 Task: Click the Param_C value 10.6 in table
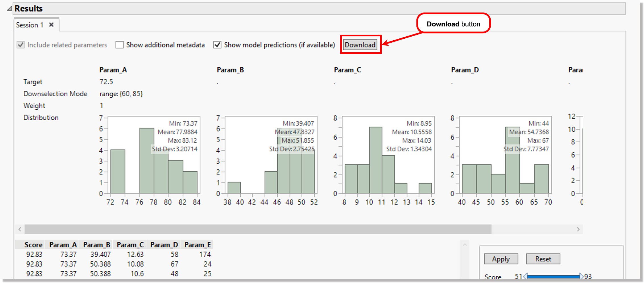[137, 274]
